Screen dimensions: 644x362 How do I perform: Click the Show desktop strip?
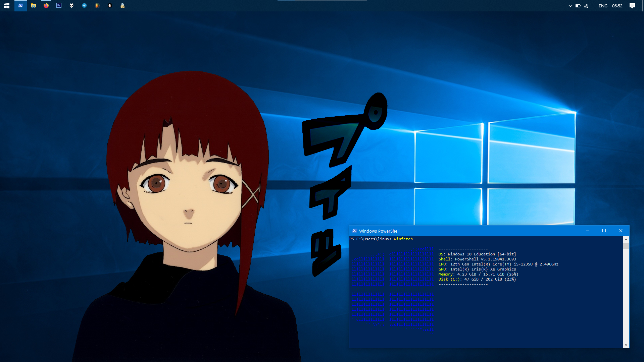(x=643, y=6)
